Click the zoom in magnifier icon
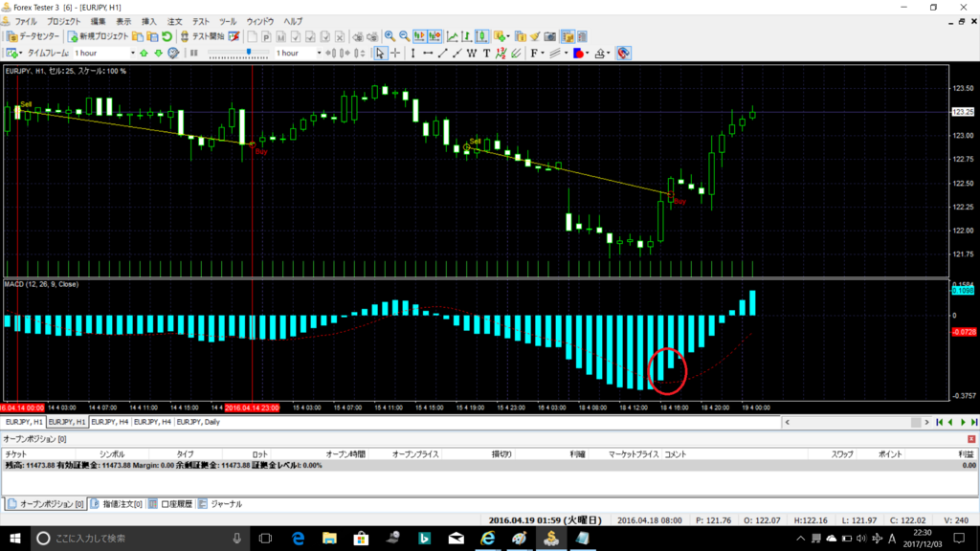Screen dimensions: 980x551 point(390,37)
